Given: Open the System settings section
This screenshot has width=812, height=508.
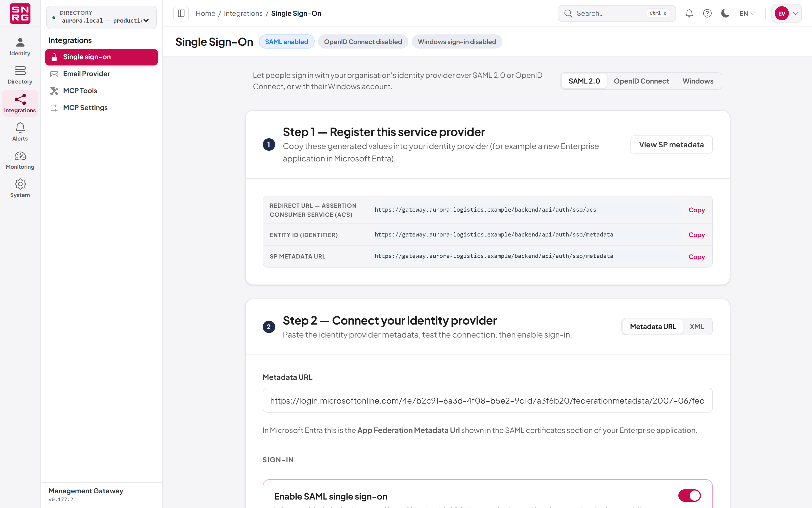Looking at the screenshot, I should (x=20, y=189).
